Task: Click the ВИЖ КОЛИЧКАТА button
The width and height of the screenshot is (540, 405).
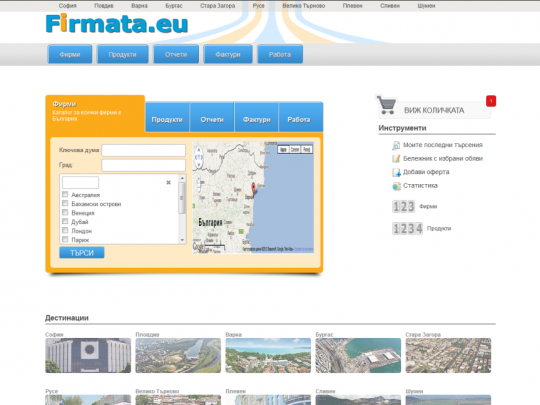Action: (x=434, y=110)
